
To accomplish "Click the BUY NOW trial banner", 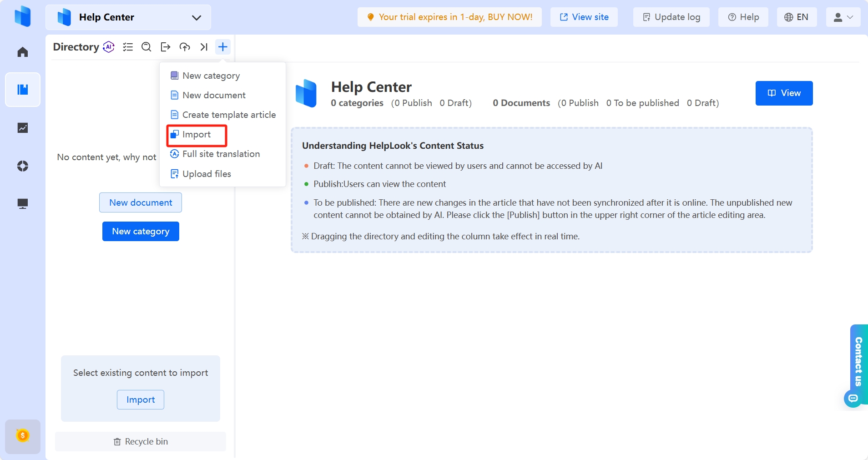I will tap(449, 17).
